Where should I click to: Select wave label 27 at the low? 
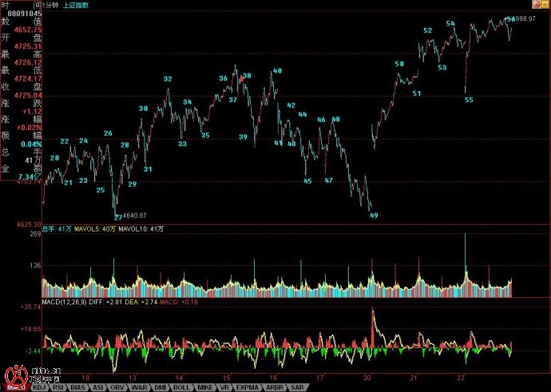(117, 216)
